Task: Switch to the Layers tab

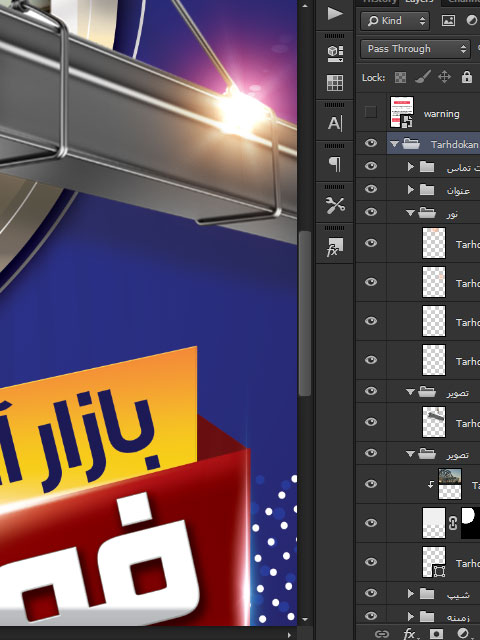Action: coord(419,2)
